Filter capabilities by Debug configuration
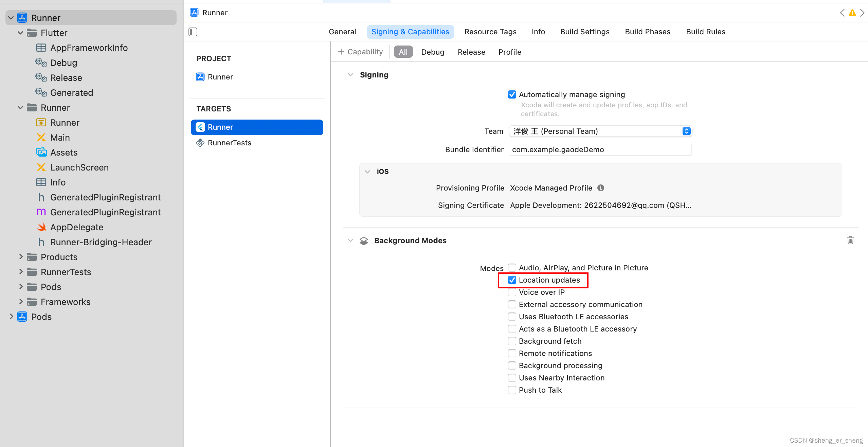868x447 pixels. point(433,52)
